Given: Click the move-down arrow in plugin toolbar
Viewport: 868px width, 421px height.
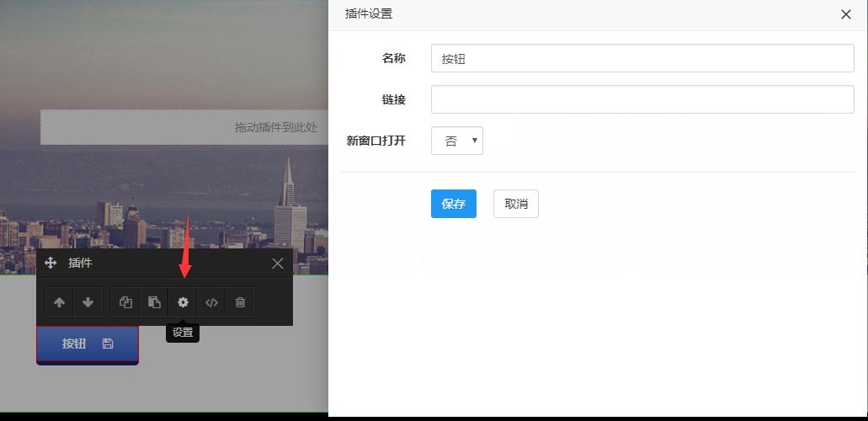Looking at the screenshot, I should 88,302.
